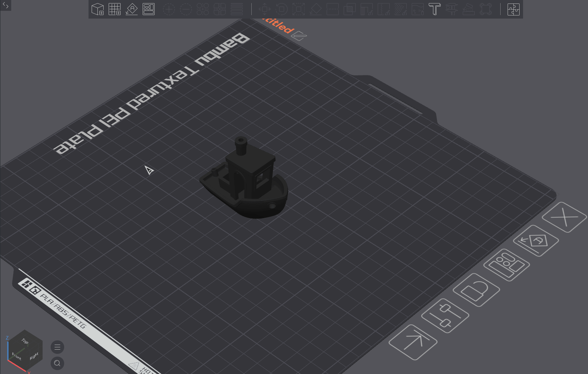588x374 pixels.
Task: Click the Auto Orient toolbar icon
Action: click(131, 9)
